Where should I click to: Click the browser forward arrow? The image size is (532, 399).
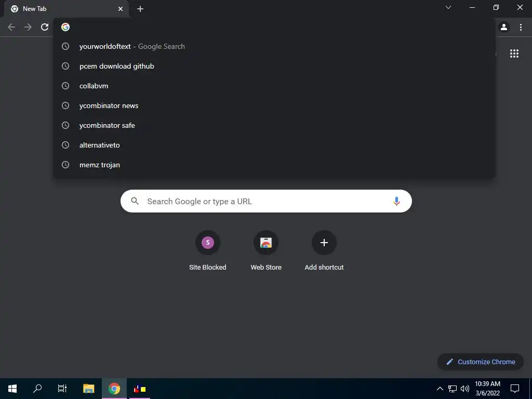(28, 27)
